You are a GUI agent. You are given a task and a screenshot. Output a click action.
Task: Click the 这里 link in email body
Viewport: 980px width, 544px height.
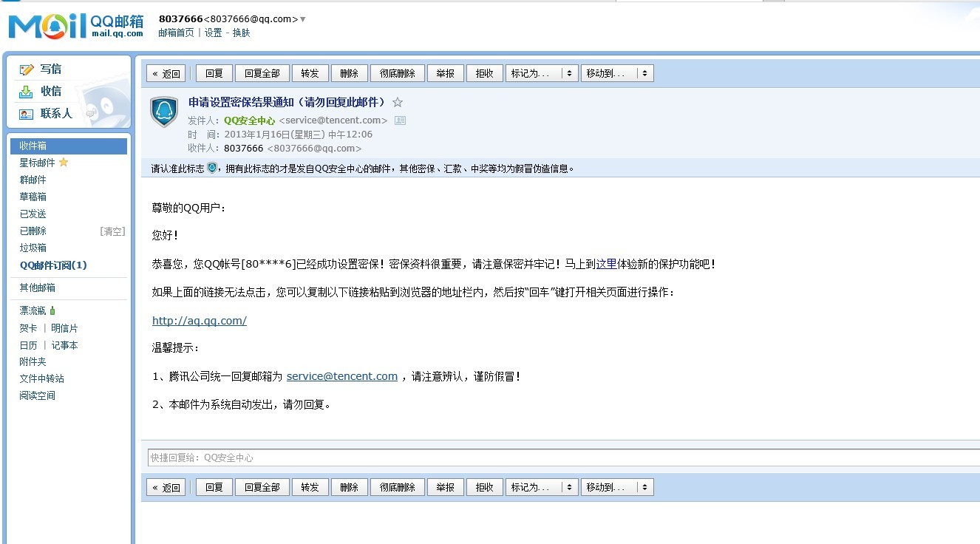click(606, 264)
